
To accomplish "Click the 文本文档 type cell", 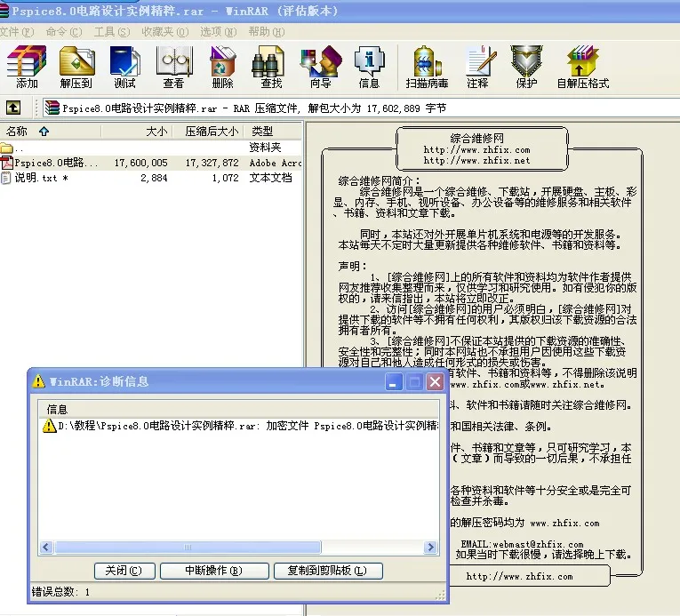I will pos(270,178).
